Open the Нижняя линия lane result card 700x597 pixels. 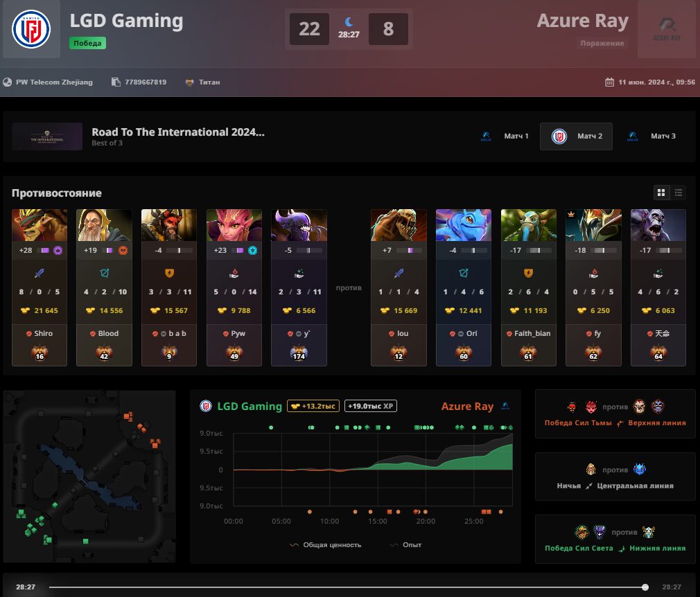pos(615,540)
